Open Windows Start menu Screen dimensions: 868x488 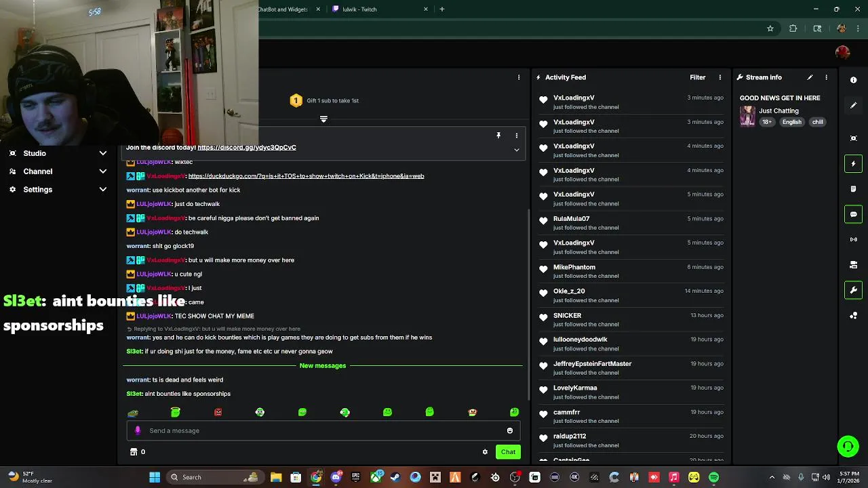coord(155,477)
